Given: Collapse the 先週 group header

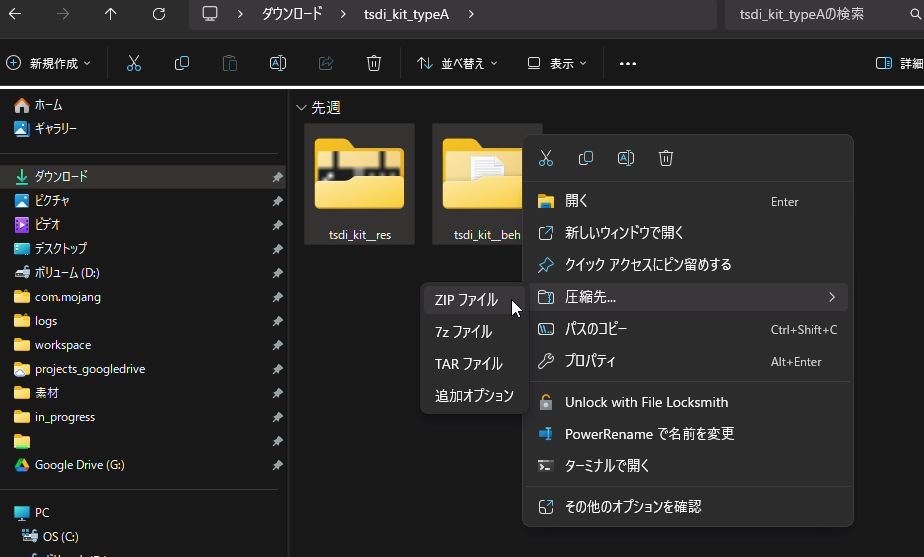Looking at the screenshot, I should 301,107.
